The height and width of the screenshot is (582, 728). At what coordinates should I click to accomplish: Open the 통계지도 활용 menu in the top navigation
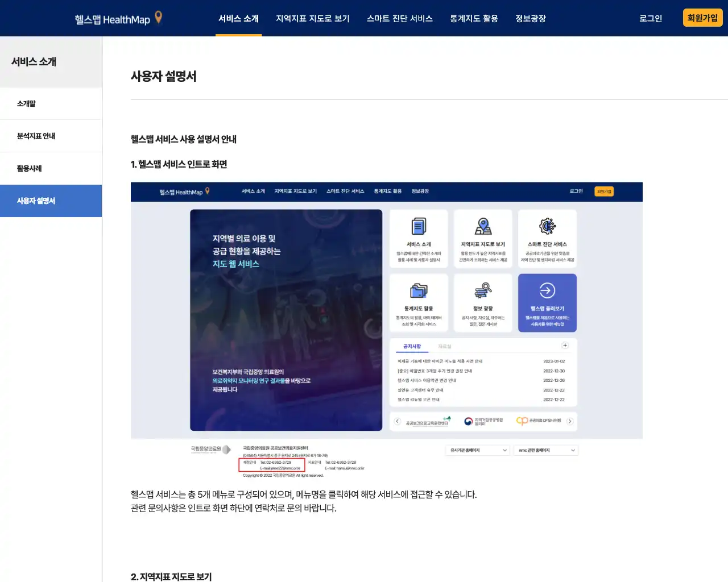pyautogui.click(x=474, y=18)
